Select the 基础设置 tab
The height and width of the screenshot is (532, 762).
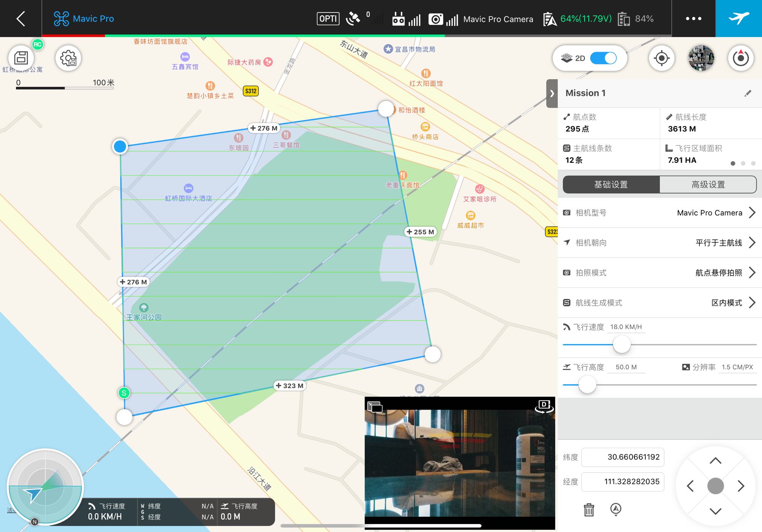click(x=611, y=184)
